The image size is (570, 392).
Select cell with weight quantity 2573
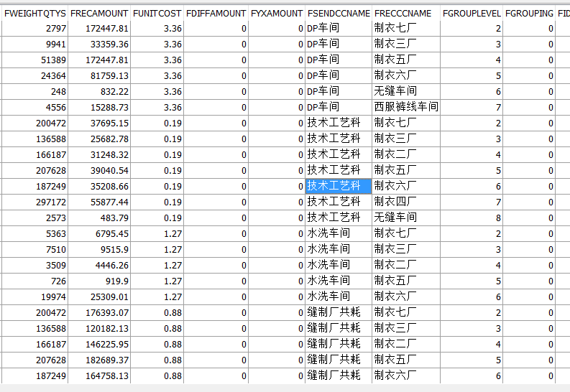click(35, 218)
